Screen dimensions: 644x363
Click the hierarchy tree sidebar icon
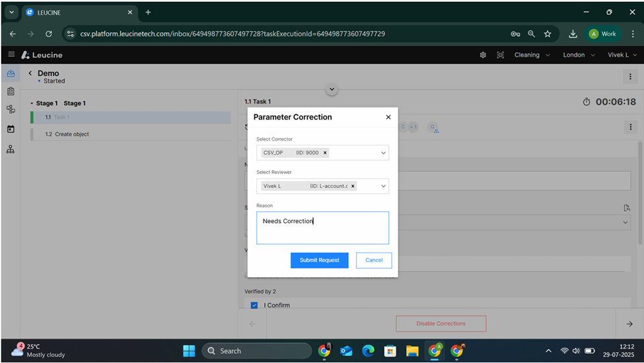[11, 150]
